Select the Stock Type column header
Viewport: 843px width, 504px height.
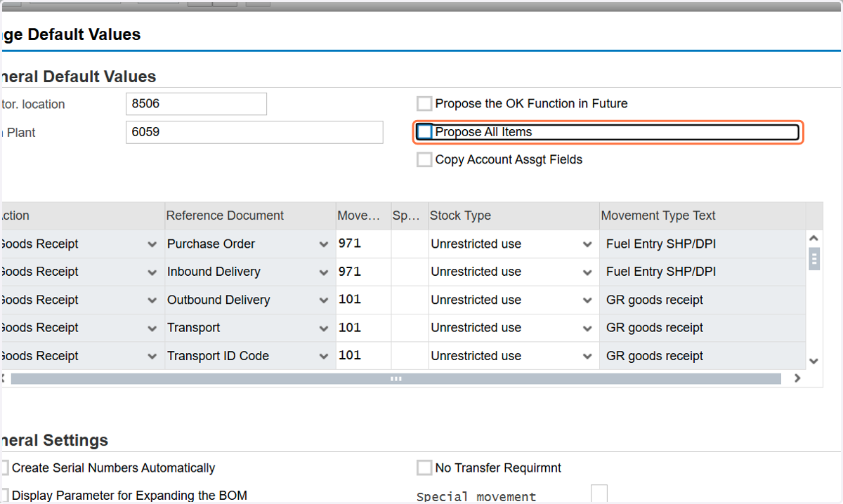(514, 215)
